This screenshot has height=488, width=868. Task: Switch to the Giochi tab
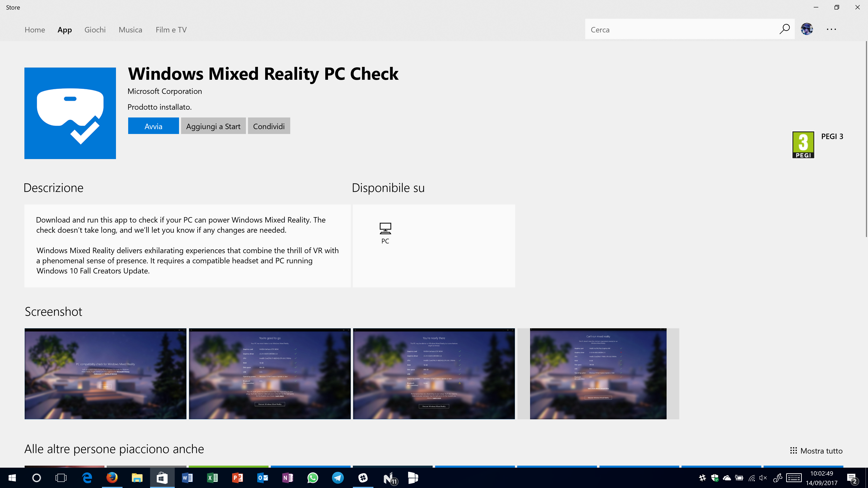[95, 30]
